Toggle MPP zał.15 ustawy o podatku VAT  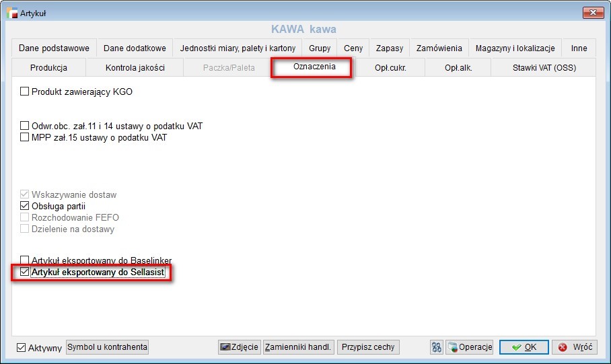(24, 137)
